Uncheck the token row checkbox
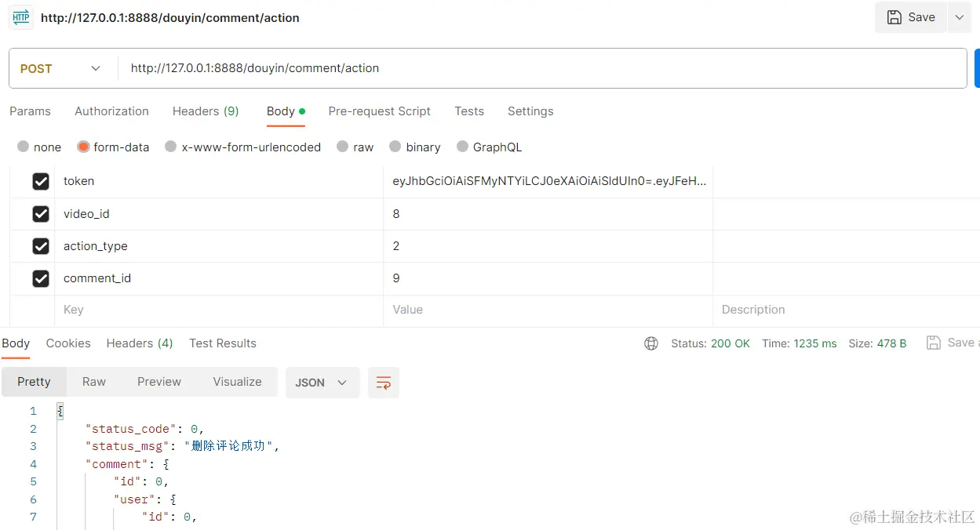Viewport: 980px width, 530px height. 41,182
